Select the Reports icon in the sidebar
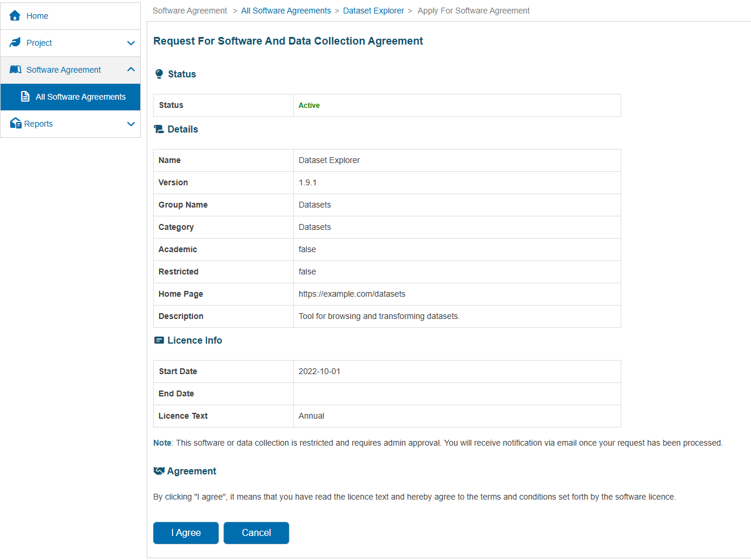The image size is (751, 560). coord(15,124)
